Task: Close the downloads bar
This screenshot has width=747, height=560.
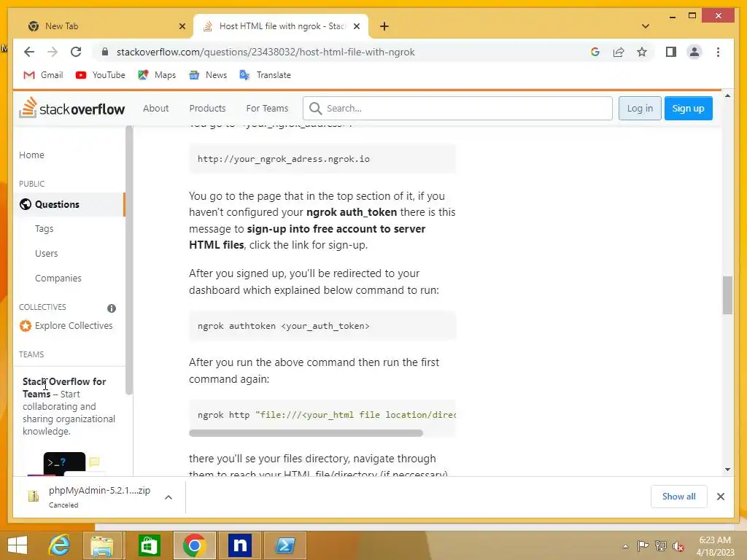Action: click(x=720, y=497)
